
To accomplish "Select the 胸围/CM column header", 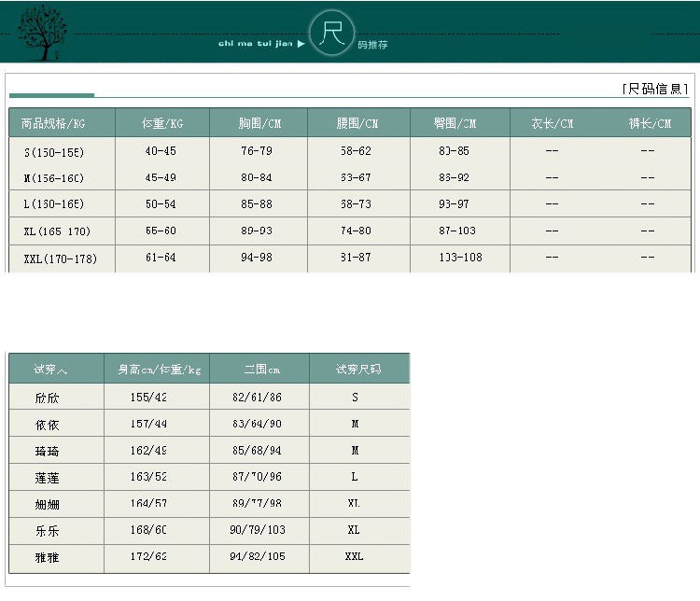I will pyautogui.click(x=259, y=123).
